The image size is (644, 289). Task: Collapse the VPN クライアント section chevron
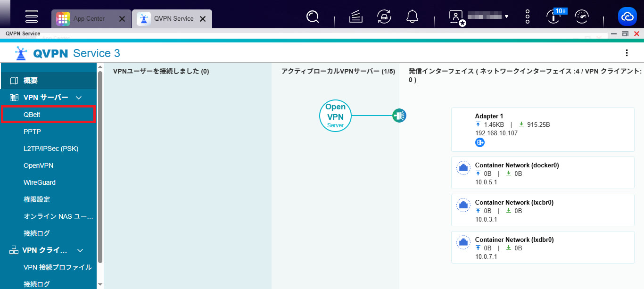pos(80,250)
